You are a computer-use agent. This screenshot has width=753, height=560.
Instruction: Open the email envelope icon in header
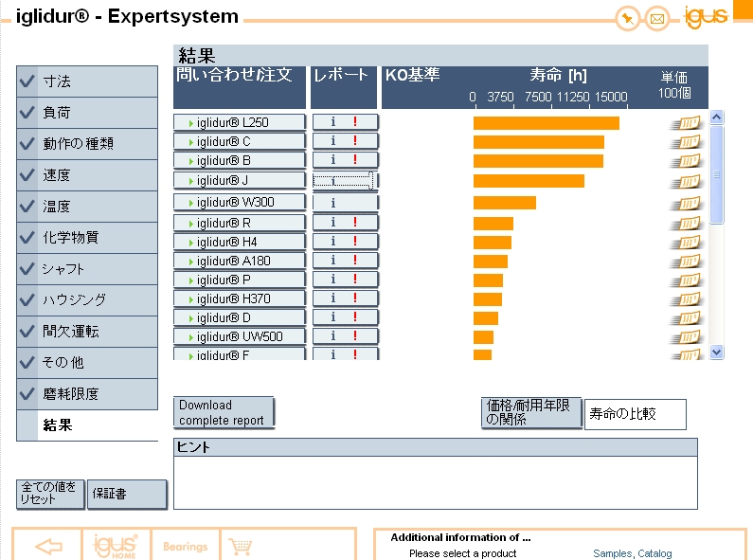(656, 19)
